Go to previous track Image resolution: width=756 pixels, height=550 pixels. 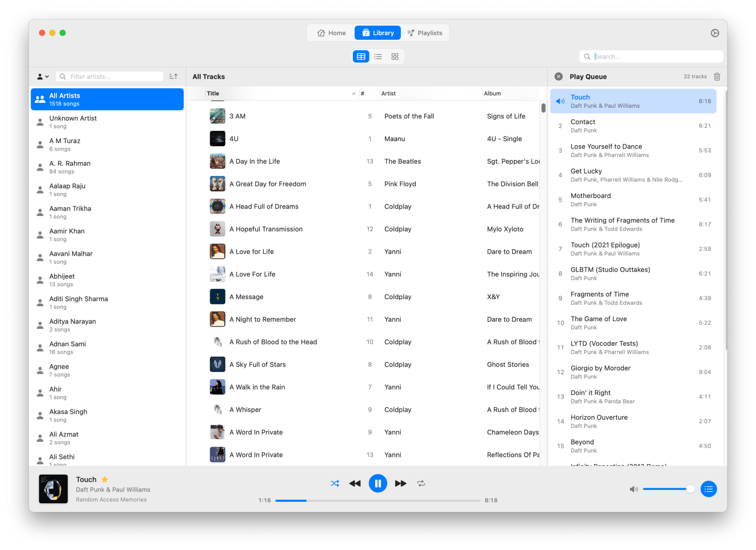pos(355,484)
